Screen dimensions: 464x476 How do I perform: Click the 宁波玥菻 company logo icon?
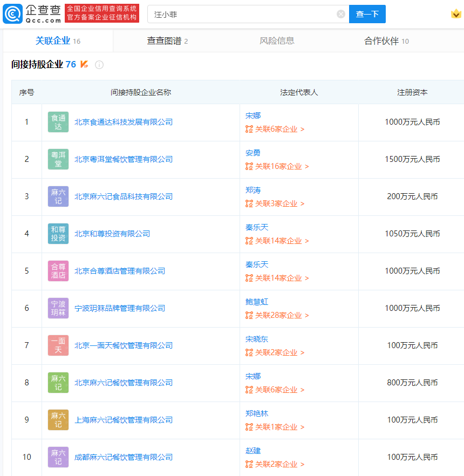(58, 308)
